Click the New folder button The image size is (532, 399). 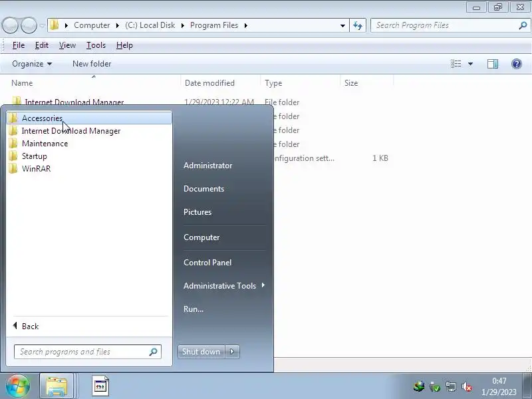coord(92,64)
